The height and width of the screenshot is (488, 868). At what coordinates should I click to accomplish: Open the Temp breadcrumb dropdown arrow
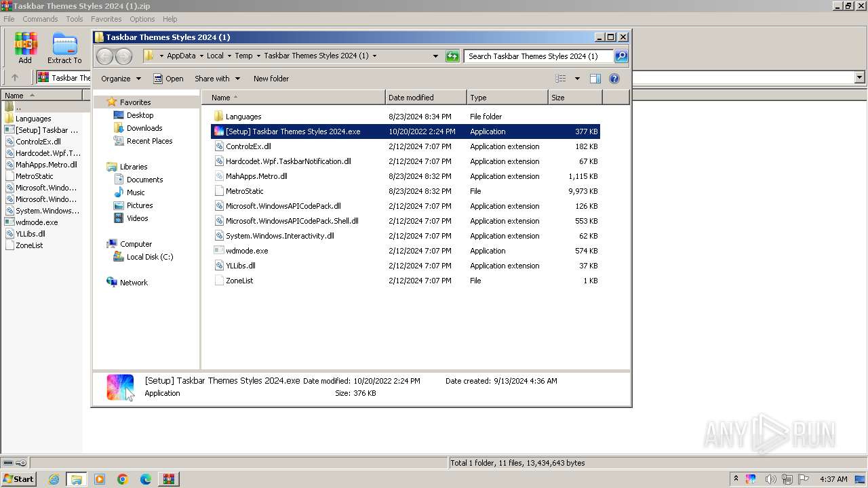tap(258, 56)
